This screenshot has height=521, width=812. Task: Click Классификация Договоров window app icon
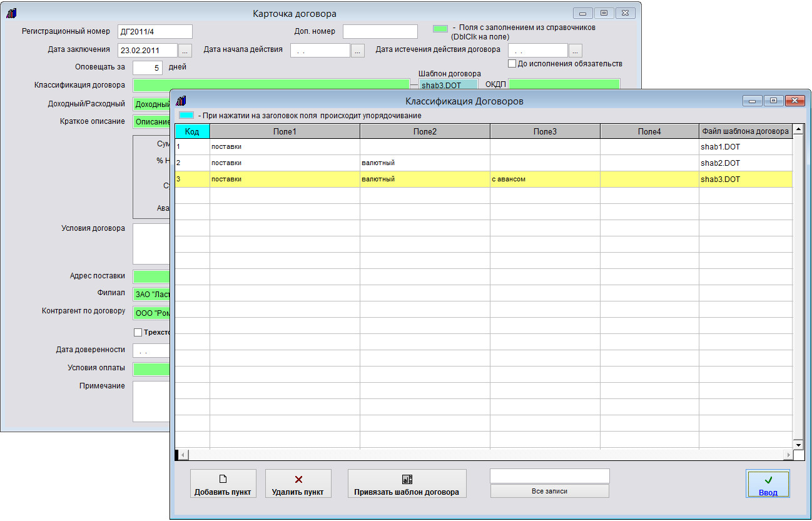181,101
